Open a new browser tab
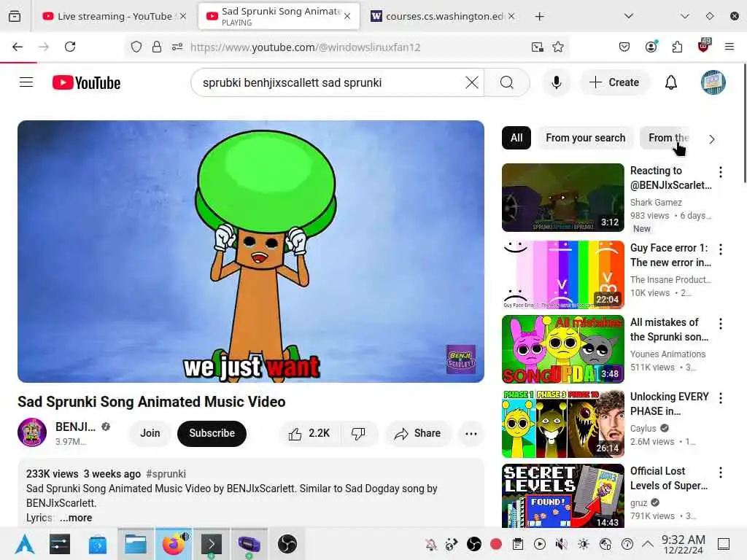The width and height of the screenshot is (747, 560). pyautogui.click(x=539, y=17)
